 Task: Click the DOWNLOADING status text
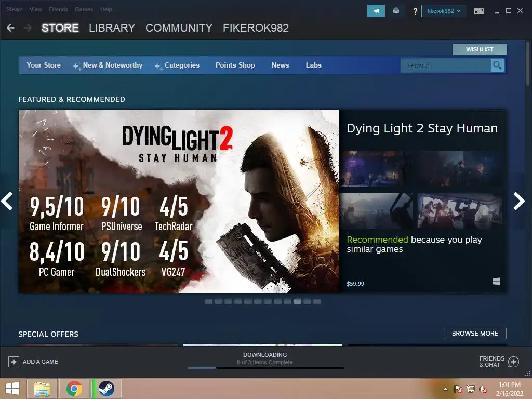click(265, 355)
